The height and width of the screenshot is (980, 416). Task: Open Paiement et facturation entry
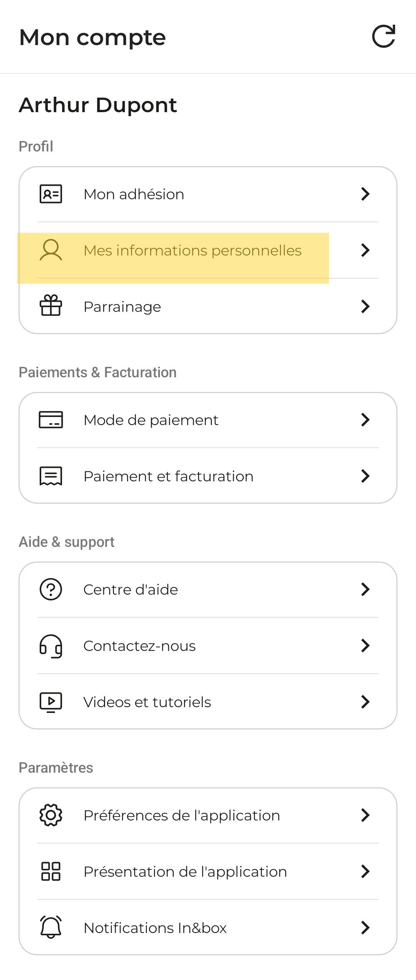pyautogui.click(x=208, y=476)
